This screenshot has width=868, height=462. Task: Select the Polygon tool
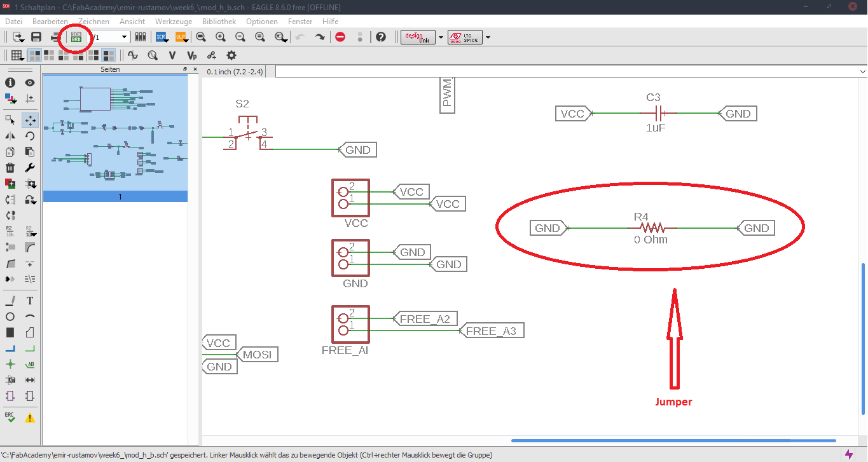(x=29, y=332)
